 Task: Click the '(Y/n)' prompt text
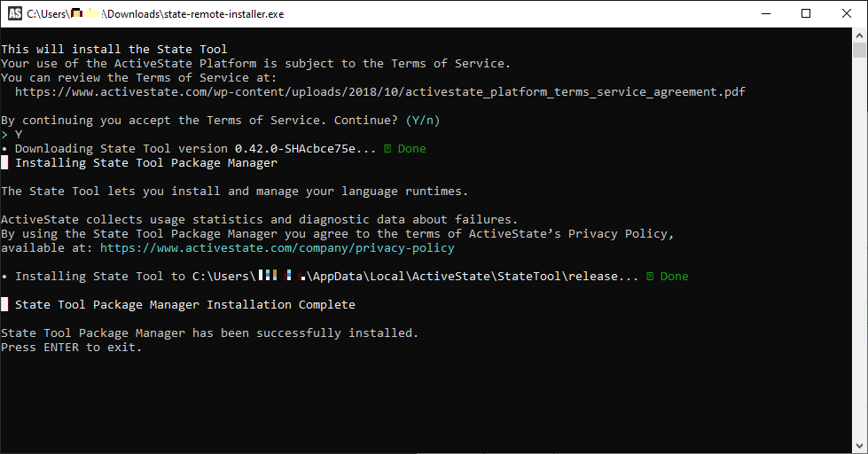pos(422,120)
